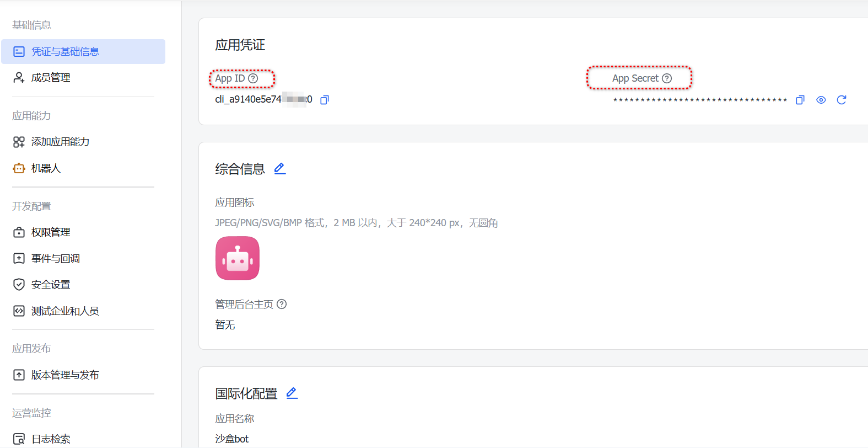Click help icon next to App ID
Screen dimensions: 868x448
click(x=253, y=78)
